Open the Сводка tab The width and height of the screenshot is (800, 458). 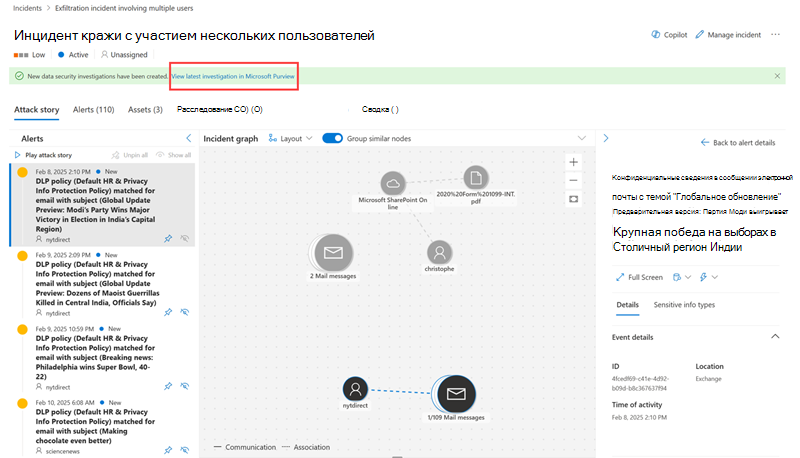coord(380,109)
